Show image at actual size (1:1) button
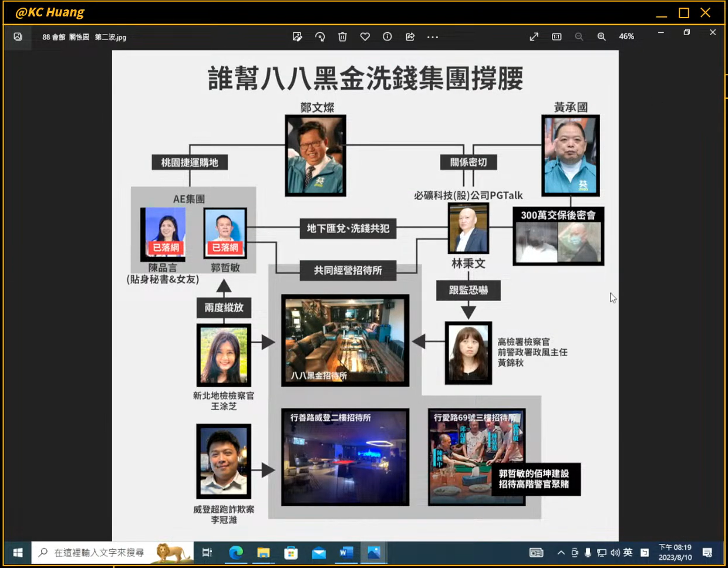Viewport: 728px width, 568px height. coord(557,37)
